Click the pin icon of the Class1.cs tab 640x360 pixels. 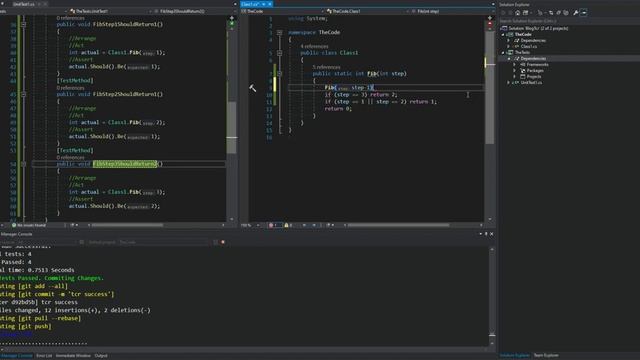tap(264, 4)
